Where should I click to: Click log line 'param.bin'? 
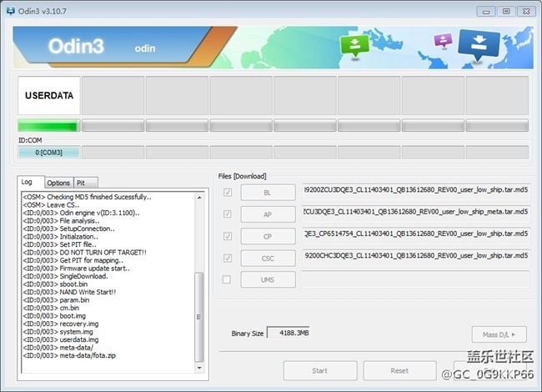(56, 300)
